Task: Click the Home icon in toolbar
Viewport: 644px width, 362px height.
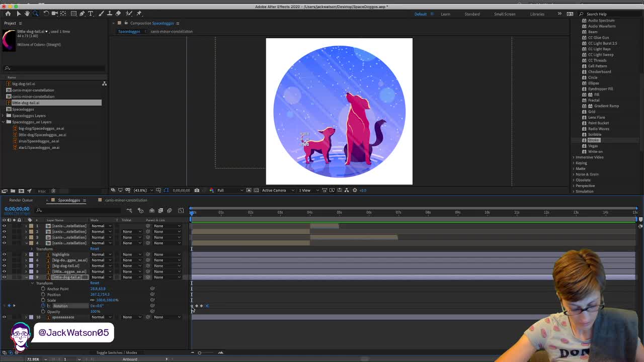Action: pyautogui.click(x=8, y=14)
